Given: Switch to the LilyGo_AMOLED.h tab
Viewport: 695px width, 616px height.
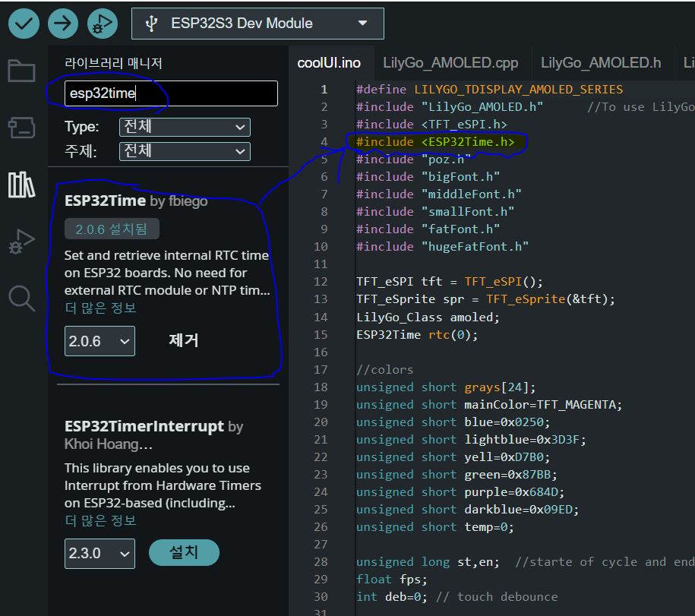Looking at the screenshot, I should click(601, 63).
